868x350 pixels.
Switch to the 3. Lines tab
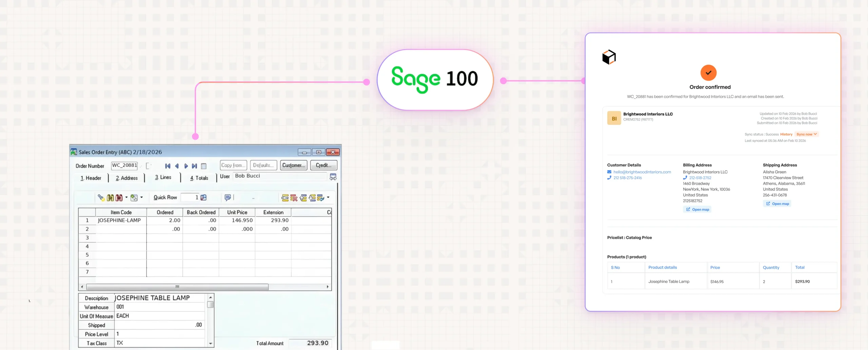click(x=163, y=177)
